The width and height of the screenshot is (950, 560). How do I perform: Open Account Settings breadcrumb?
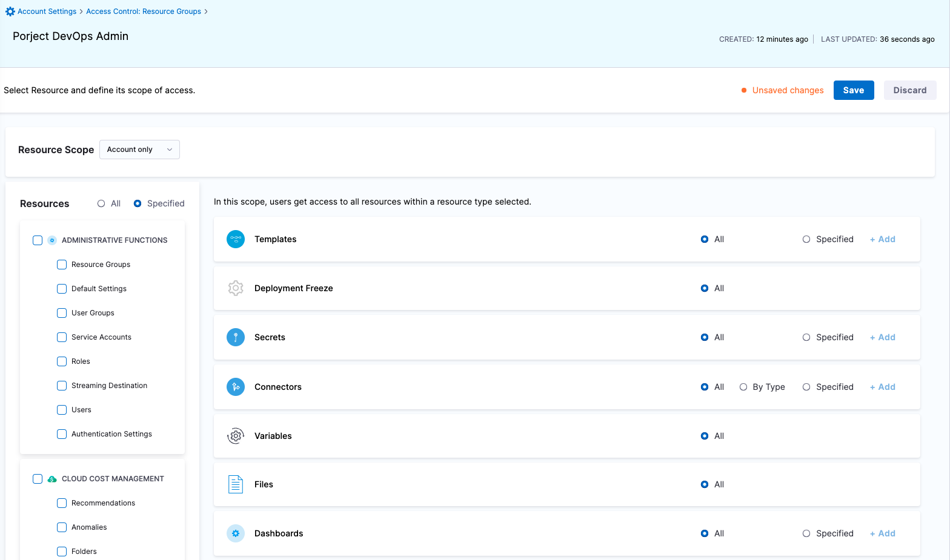(47, 12)
